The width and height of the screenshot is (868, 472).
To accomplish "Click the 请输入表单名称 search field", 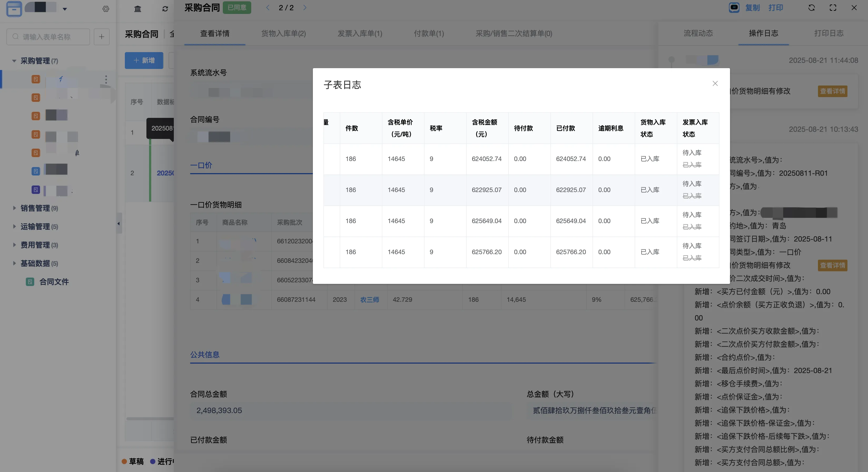I will 51,37.
